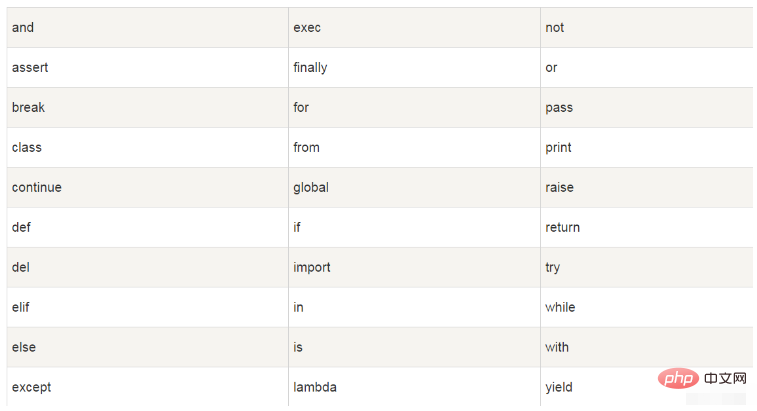
Task: Click the 'class' keyword cell
Action: point(148,148)
